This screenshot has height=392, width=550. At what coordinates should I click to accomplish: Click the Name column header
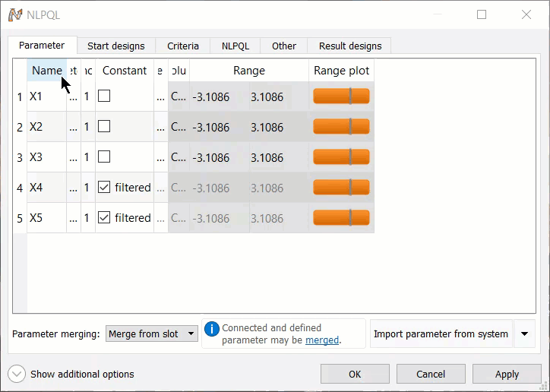(x=46, y=71)
